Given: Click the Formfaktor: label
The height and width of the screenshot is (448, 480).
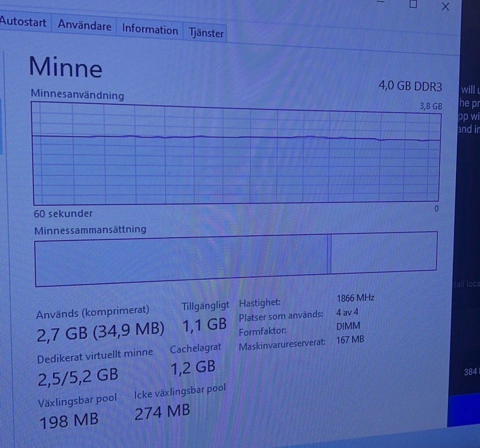Looking at the screenshot, I should (x=262, y=331).
